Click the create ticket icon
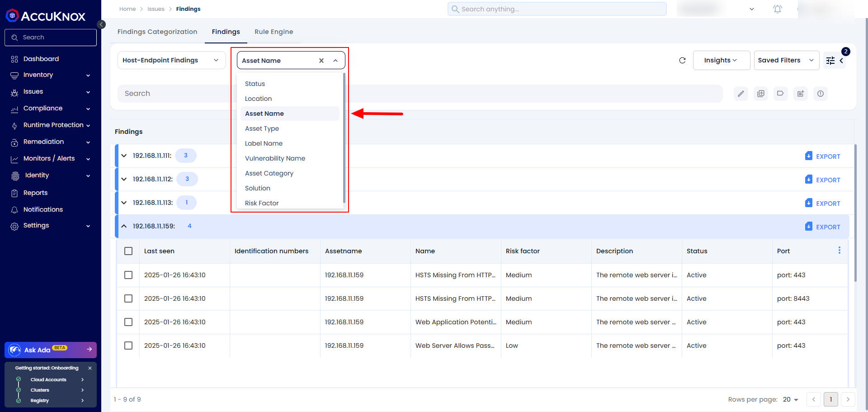Viewport: 868px width, 412px height. click(x=801, y=94)
